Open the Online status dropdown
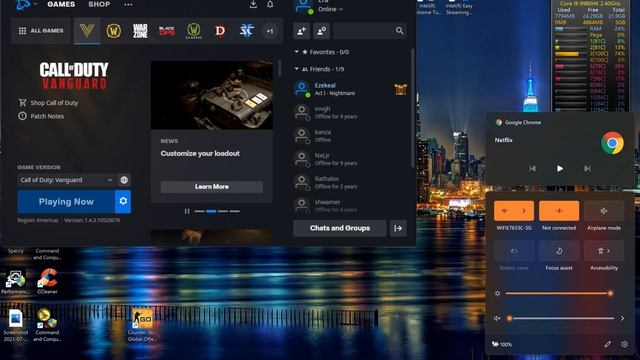The image size is (640, 360). (x=330, y=9)
